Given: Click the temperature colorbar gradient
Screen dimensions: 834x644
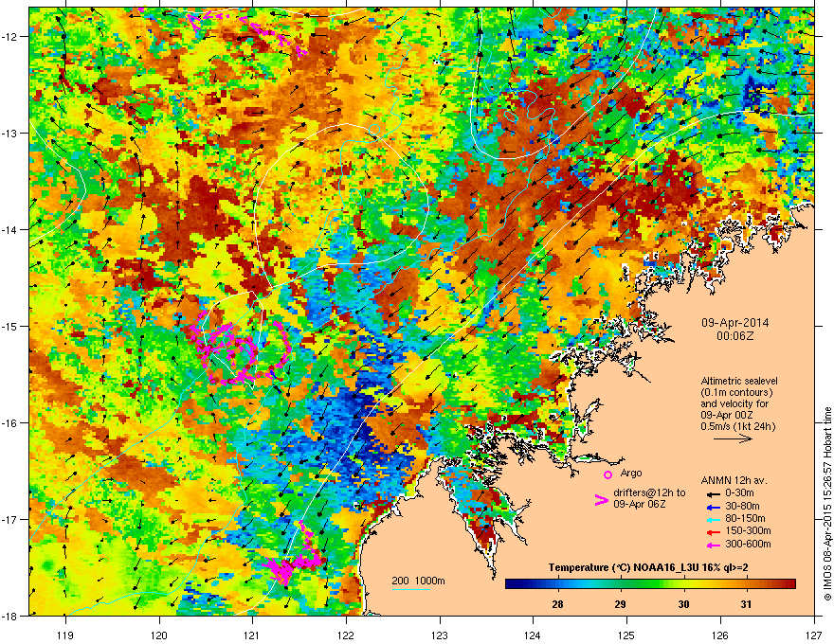Looking at the screenshot, I should (x=650, y=584).
